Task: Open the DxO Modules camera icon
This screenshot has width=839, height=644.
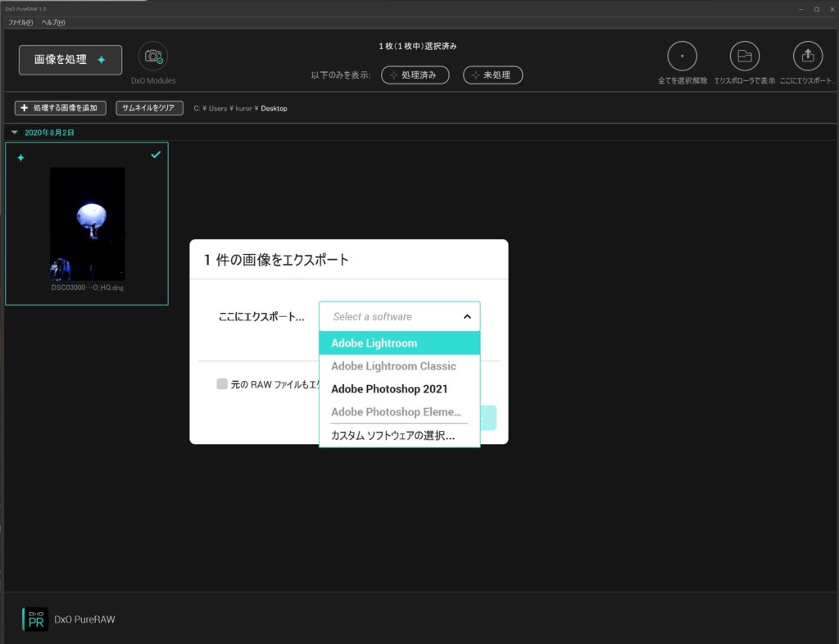Action: [153, 57]
